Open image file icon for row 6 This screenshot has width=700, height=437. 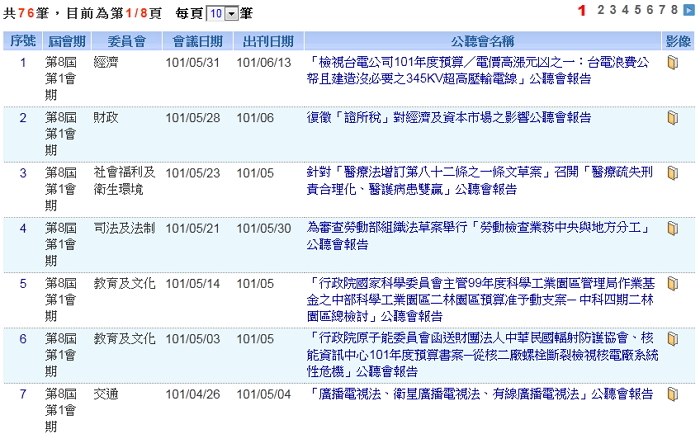pyautogui.click(x=673, y=338)
